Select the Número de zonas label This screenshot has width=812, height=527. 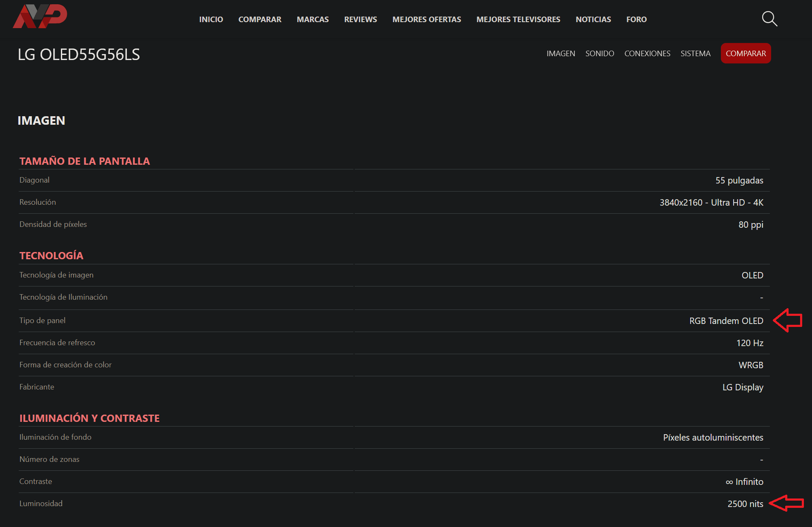(x=49, y=459)
